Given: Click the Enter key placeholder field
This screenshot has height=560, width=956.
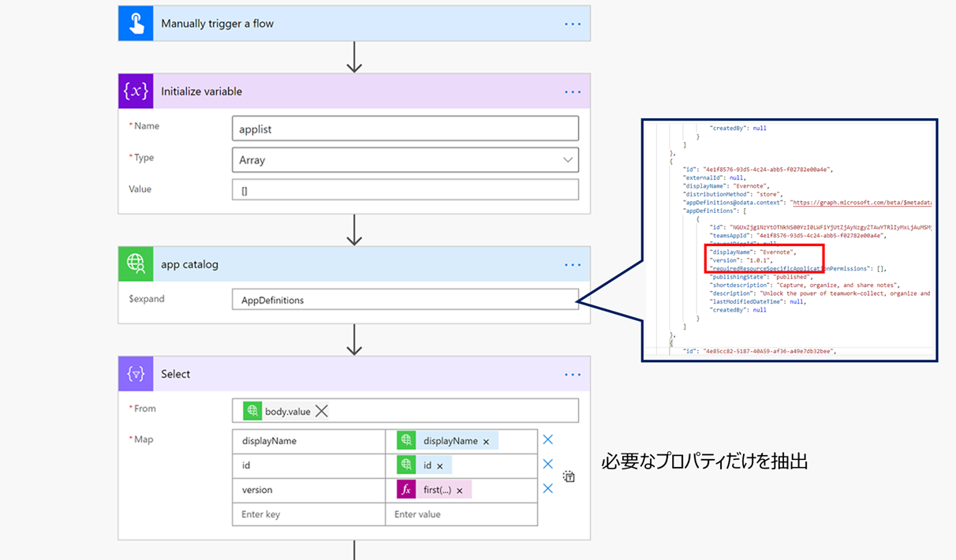Looking at the screenshot, I should click(309, 514).
